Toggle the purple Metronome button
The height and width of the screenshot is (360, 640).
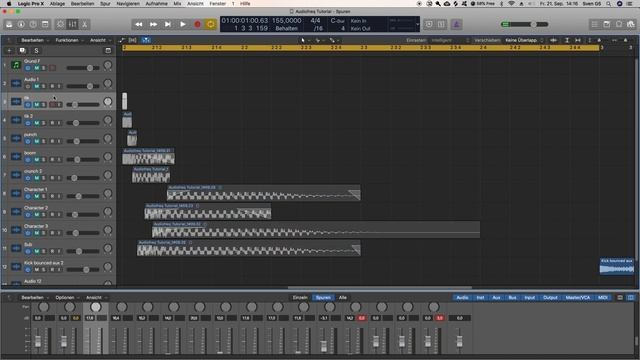tap(456, 24)
